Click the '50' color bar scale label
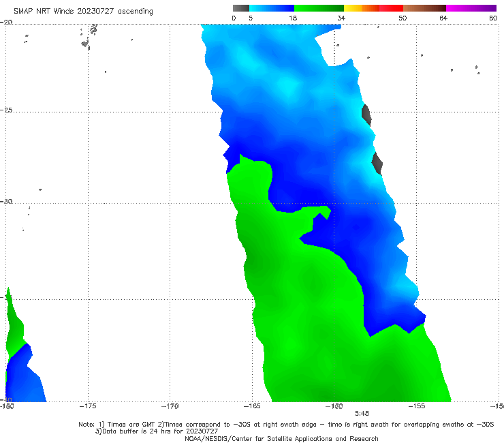The height and width of the screenshot is (443, 504). 403,18
